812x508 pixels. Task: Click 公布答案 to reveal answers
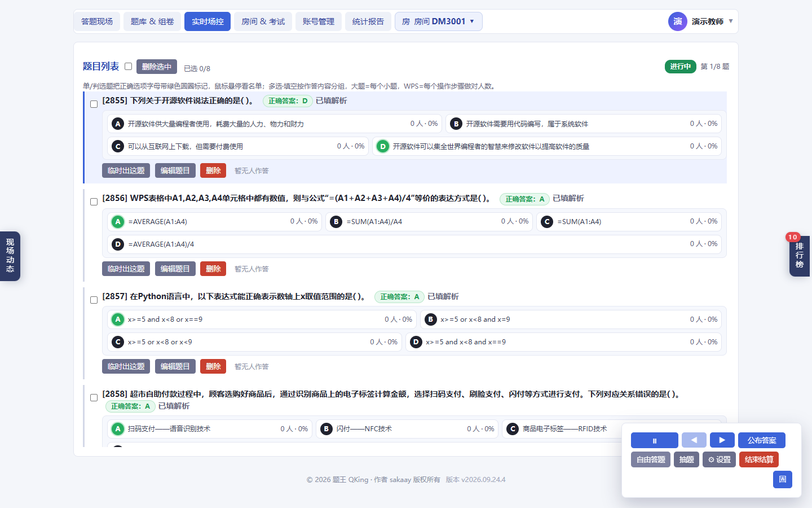coord(762,440)
